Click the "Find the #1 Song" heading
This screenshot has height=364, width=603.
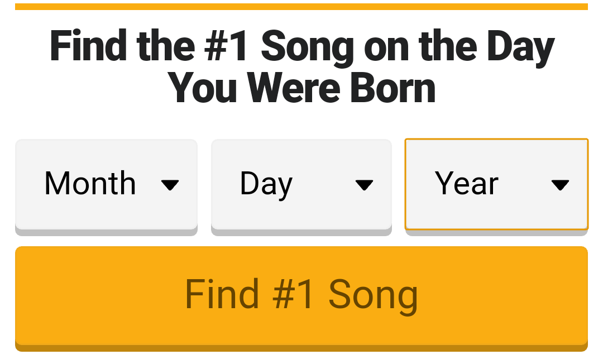[x=301, y=46]
